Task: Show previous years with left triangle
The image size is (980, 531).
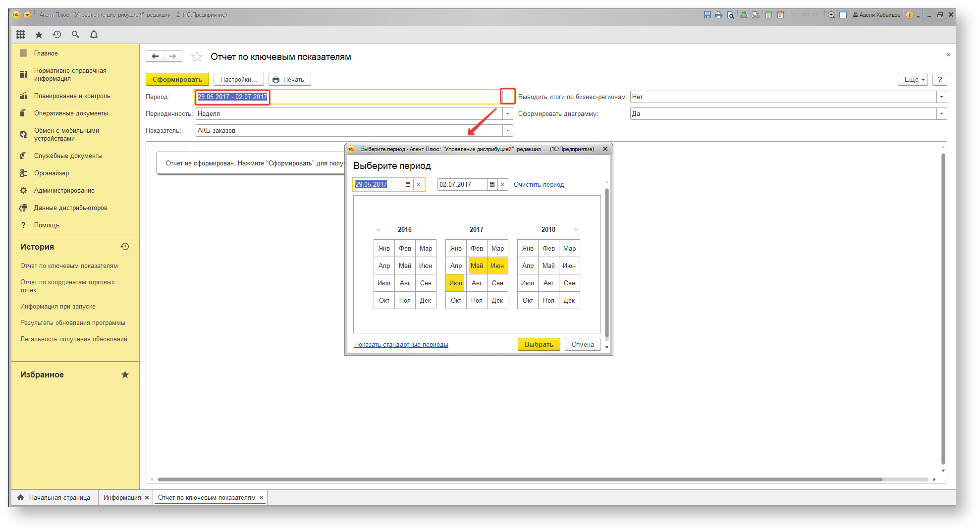Action: tap(378, 229)
